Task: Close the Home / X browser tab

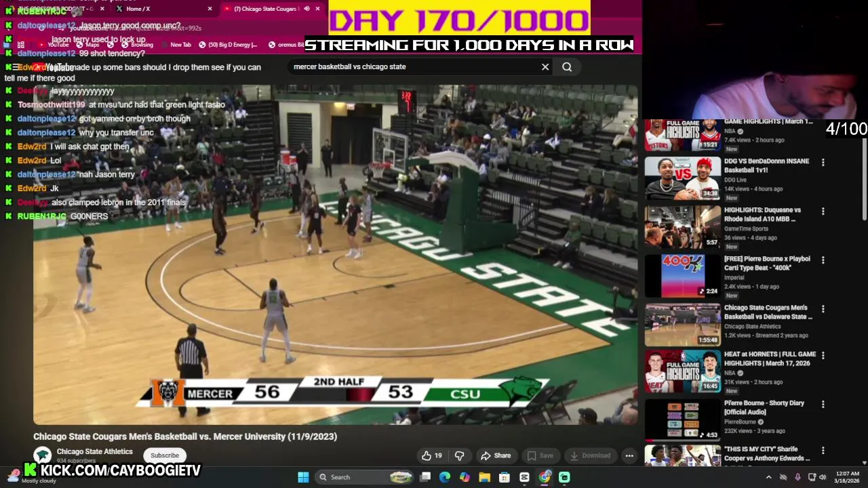Action: point(210,9)
